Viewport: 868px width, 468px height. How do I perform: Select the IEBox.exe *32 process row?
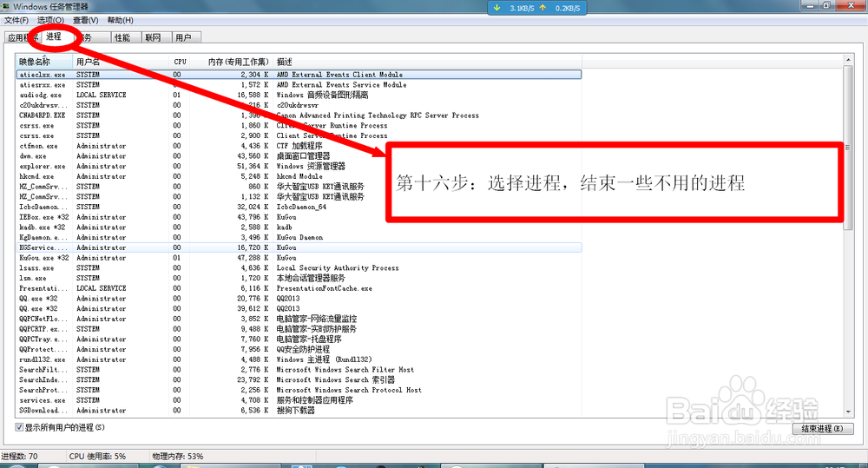coord(299,217)
